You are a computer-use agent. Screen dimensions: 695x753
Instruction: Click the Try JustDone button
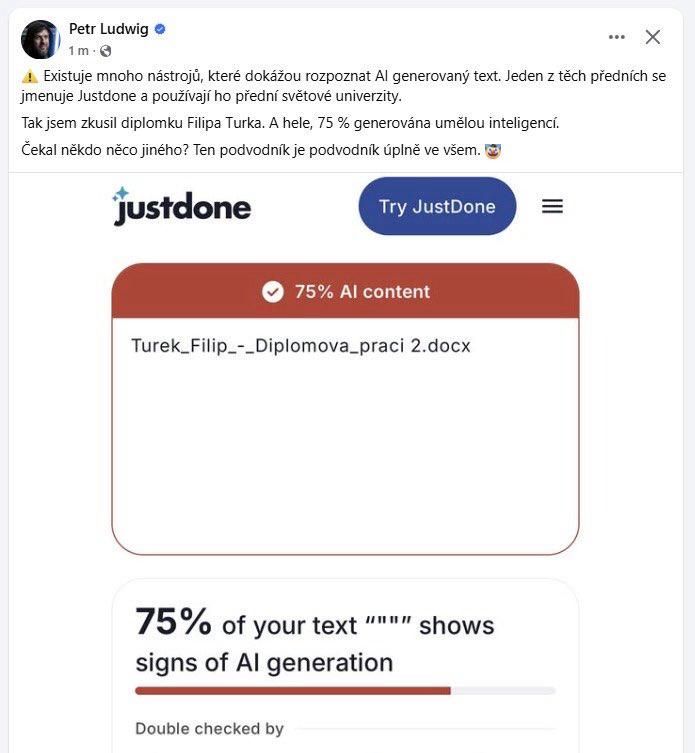pos(437,206)
